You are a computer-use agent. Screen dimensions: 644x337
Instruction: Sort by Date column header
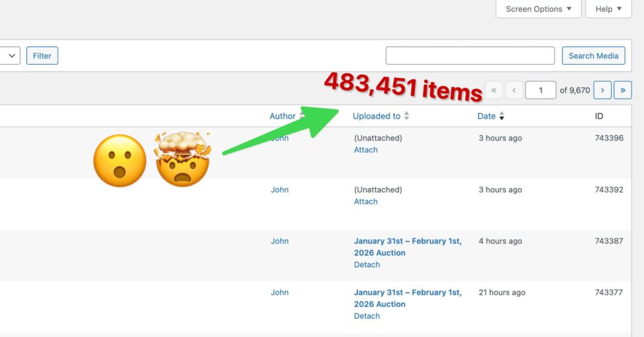click(x=486, y=116)
